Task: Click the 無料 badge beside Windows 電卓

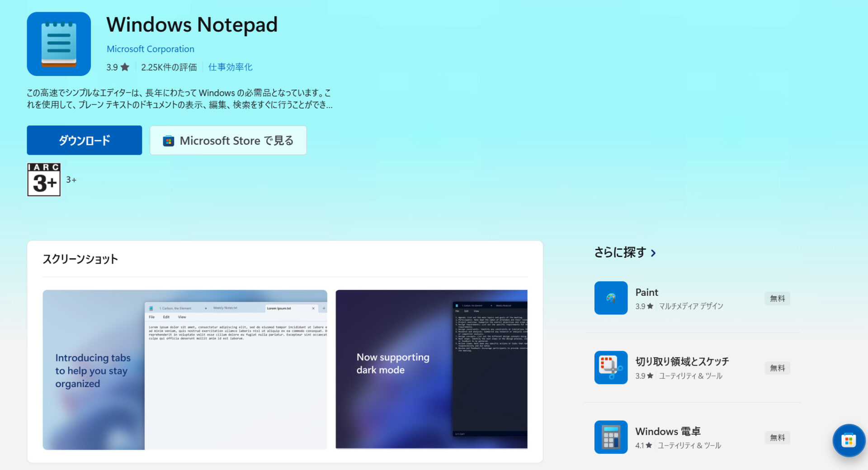Action: (x=777, y=437)
